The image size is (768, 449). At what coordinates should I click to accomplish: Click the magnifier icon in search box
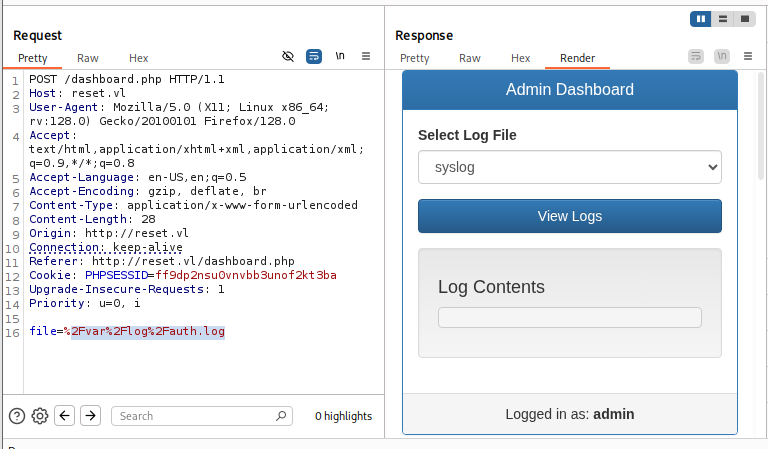(x=281, y=416)
